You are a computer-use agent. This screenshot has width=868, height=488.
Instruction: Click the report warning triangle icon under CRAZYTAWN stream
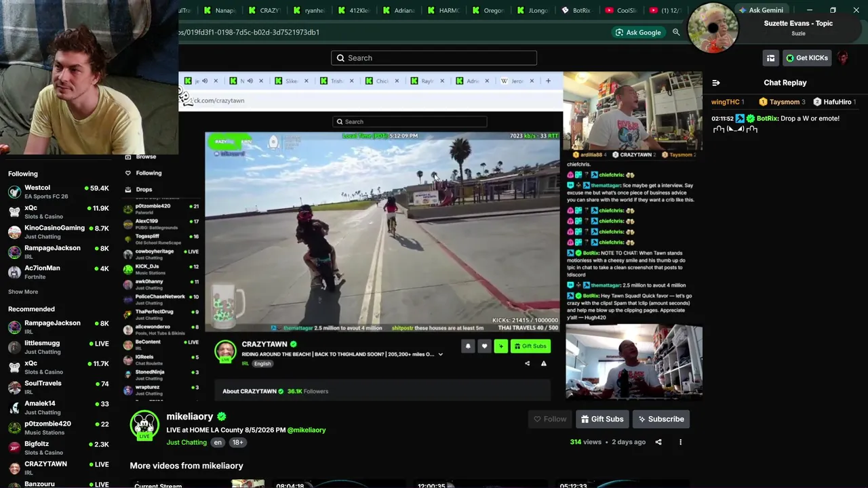click(543, 363)
